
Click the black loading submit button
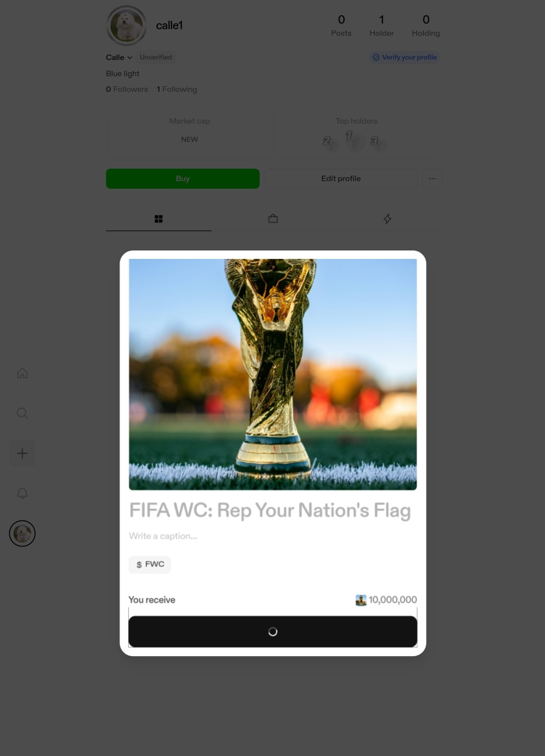273,631
